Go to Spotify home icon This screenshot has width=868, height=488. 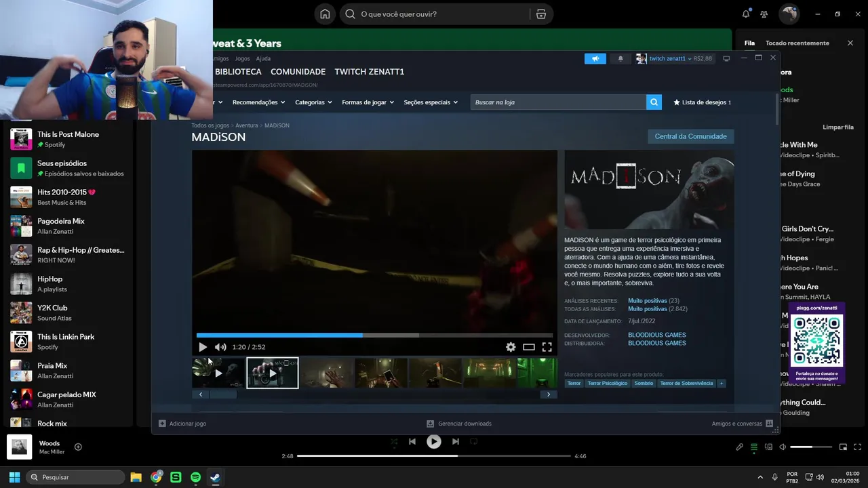click(325, 14)
